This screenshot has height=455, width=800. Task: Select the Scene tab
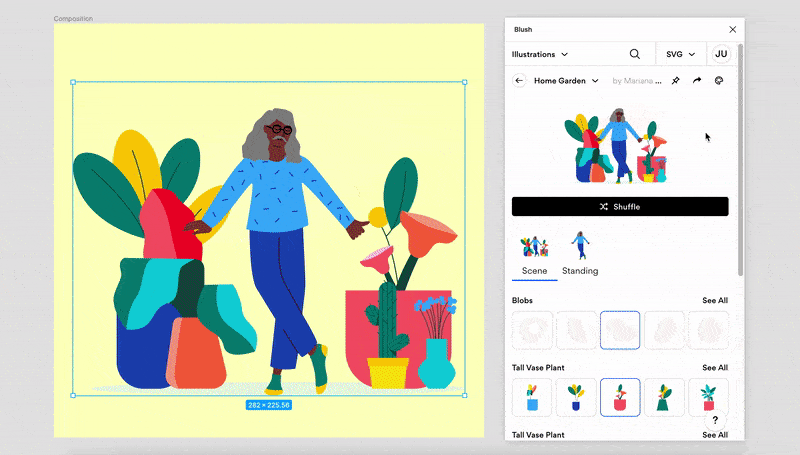click(534, 257)
